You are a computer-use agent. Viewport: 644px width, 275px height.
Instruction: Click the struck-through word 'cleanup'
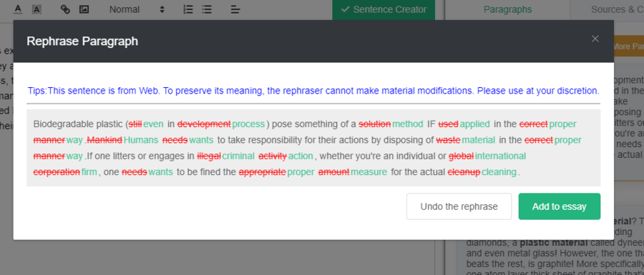click(464, 172)
